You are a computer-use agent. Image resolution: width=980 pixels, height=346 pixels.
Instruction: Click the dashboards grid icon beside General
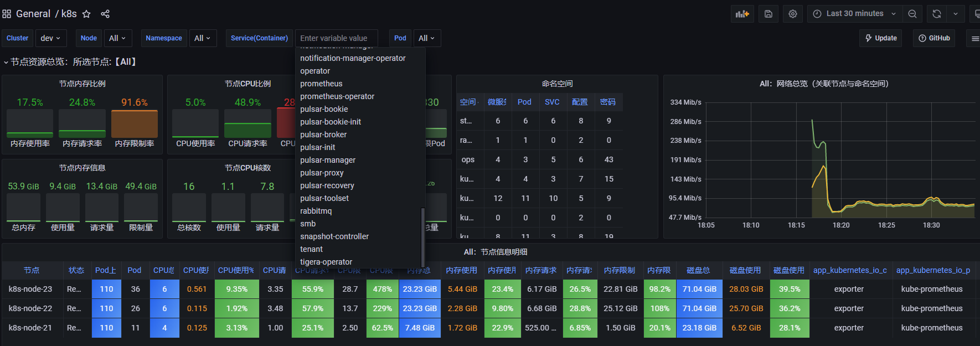7,14
